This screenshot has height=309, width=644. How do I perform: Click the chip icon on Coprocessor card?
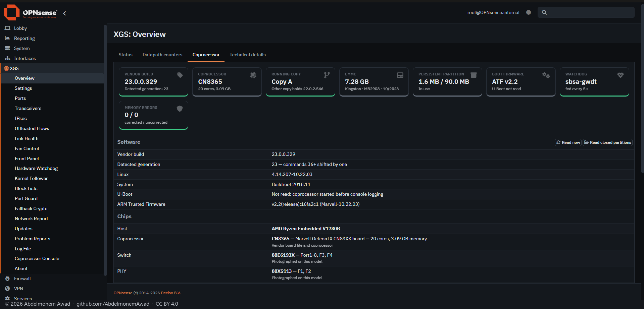click(253, 75)
